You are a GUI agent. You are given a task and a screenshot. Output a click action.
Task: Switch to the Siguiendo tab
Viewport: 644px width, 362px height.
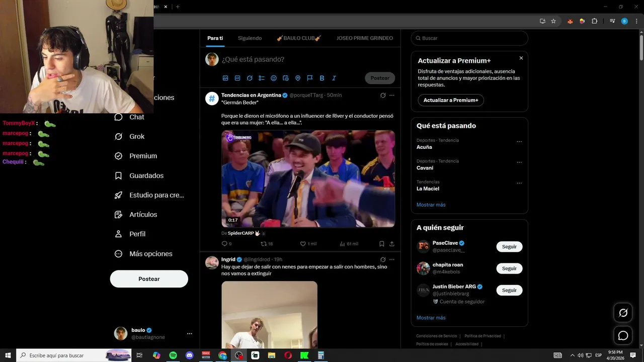[250, 38]
